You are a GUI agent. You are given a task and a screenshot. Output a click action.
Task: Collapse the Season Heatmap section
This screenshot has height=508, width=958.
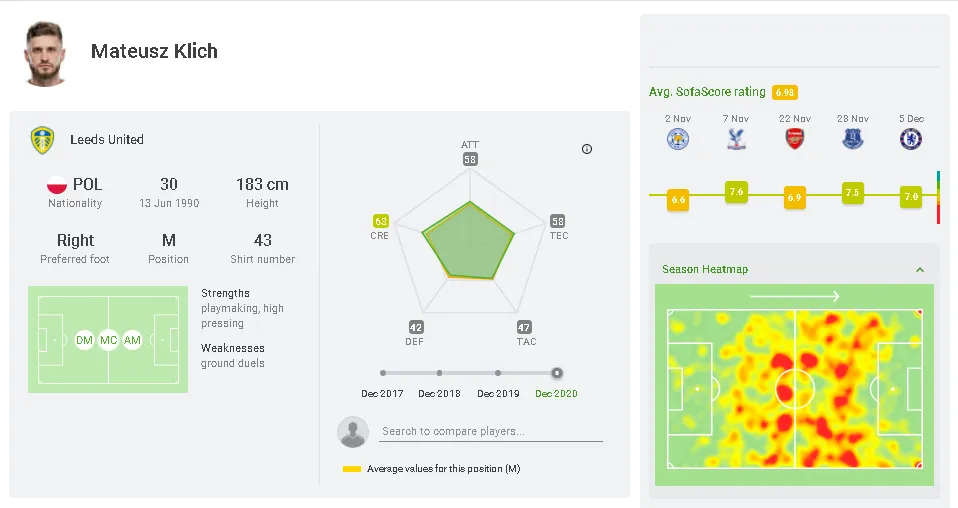point(920,270)
